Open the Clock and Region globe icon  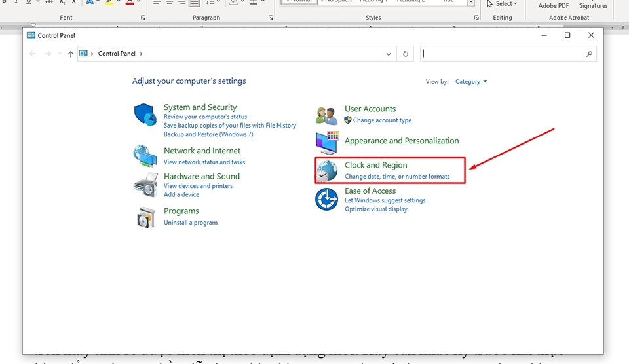pos(326,171)
